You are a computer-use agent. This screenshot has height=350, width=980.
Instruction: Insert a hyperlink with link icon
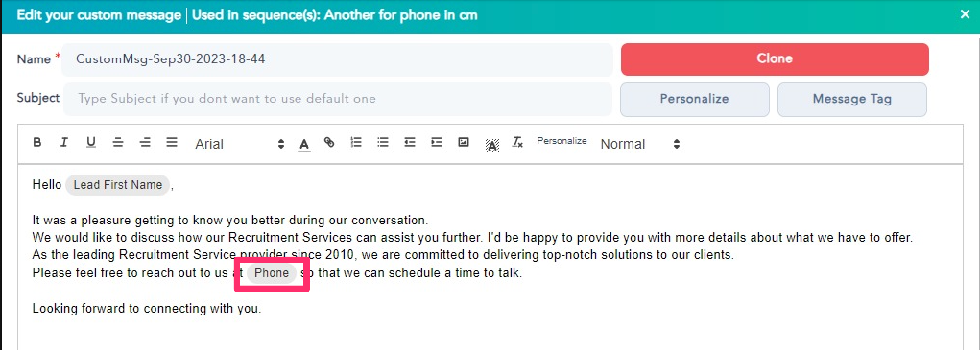click(329, 142)
